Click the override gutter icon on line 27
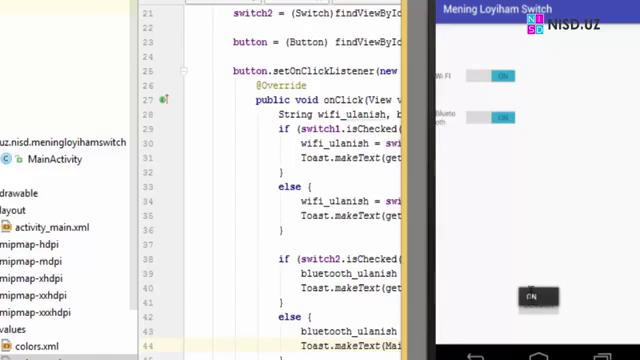The width and height of the screenshot is (640, 360). [x=164, y=99]
